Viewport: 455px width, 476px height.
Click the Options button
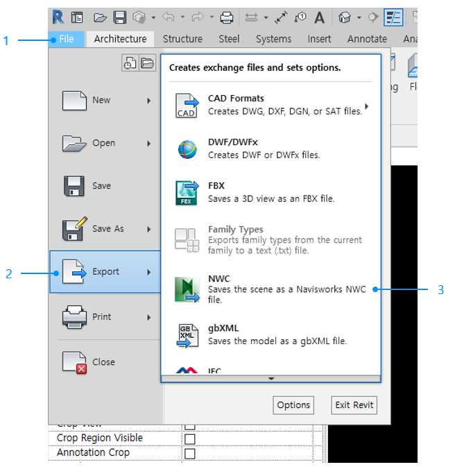click(293, 405)
